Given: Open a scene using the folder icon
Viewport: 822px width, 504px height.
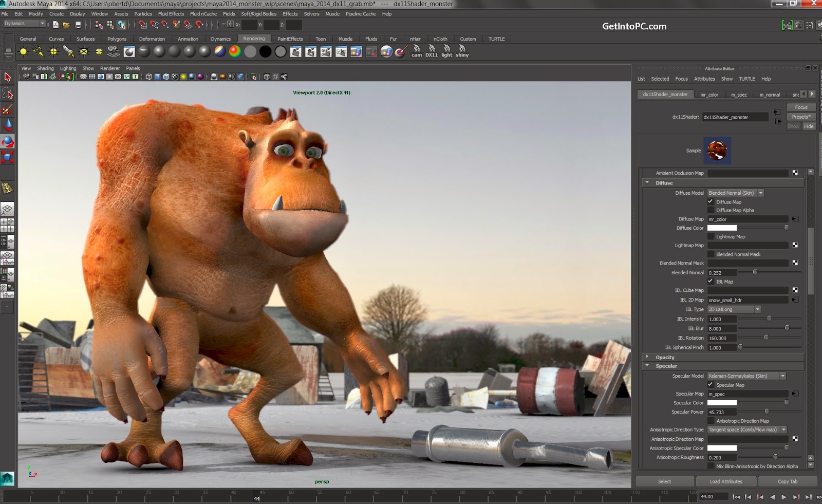Looking at the screenshot, I should tap(66, 24).
